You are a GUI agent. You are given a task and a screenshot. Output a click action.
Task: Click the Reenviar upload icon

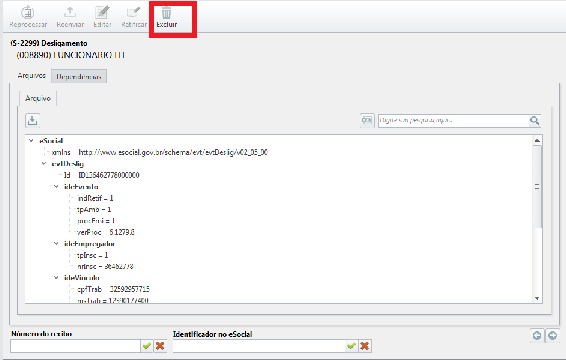tap(70, 12)
